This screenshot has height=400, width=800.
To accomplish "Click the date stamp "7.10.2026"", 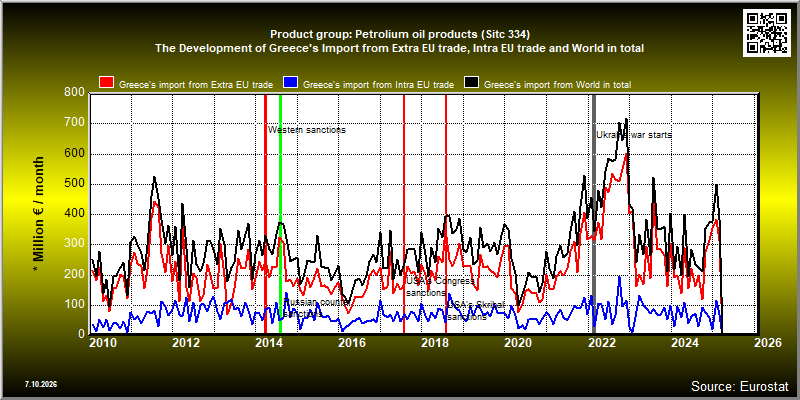I will click(x=41, y=384).
